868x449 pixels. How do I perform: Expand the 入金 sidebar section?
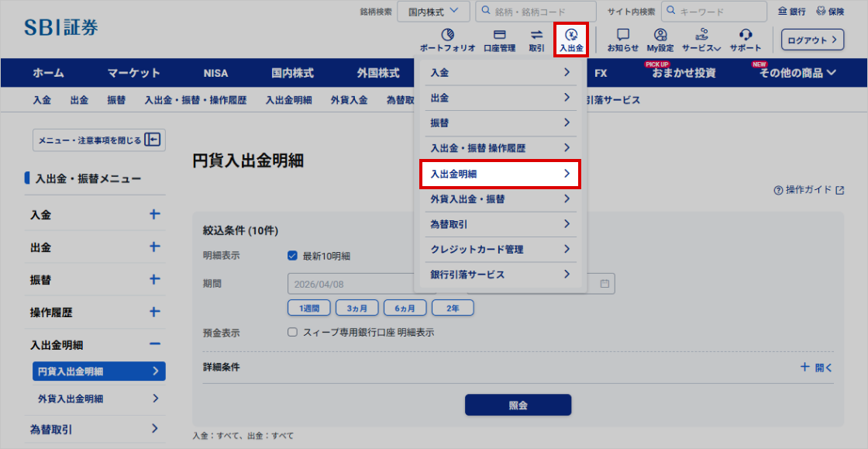(x=154, y=215)
